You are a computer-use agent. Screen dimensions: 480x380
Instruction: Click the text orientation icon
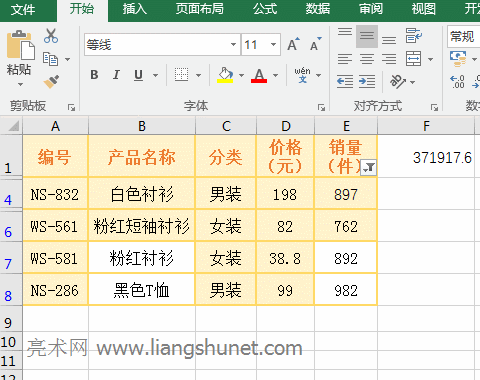398,82
